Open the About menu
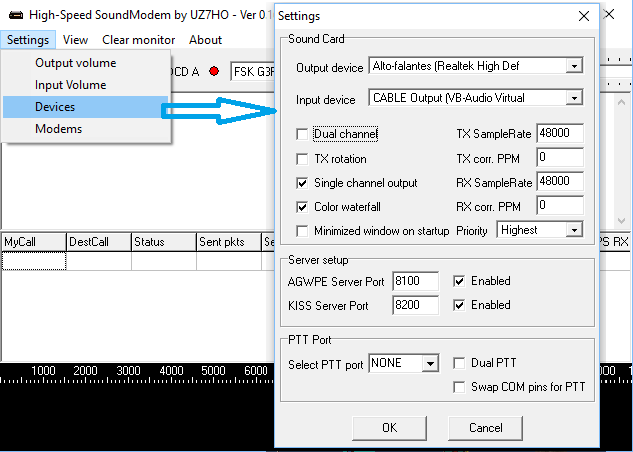 click(205, 40)
